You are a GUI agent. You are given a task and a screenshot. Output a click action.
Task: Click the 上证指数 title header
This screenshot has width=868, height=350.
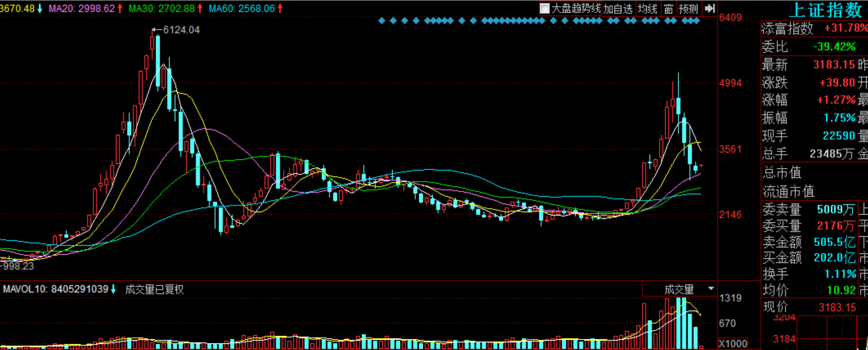pos(825,10)
